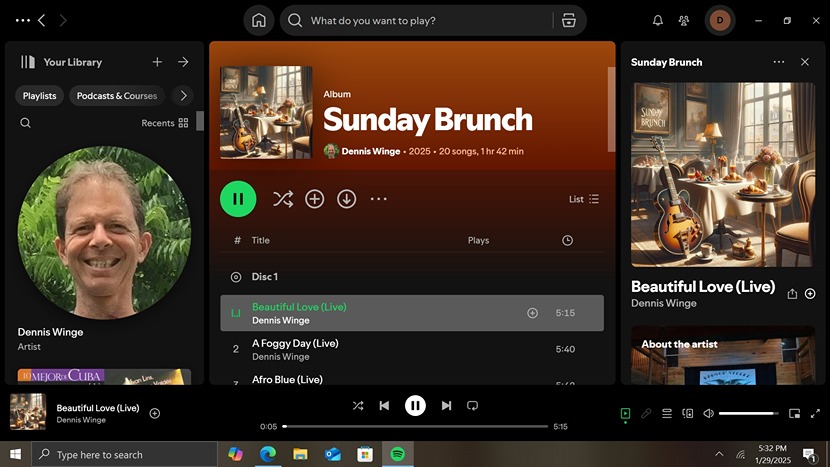Seek on the playback progress bar

tap(416, 426)
